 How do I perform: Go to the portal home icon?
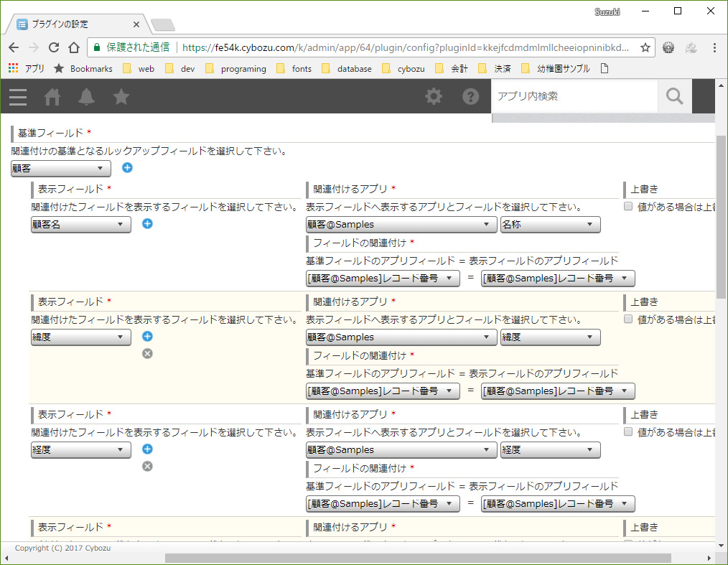point(52,97)
